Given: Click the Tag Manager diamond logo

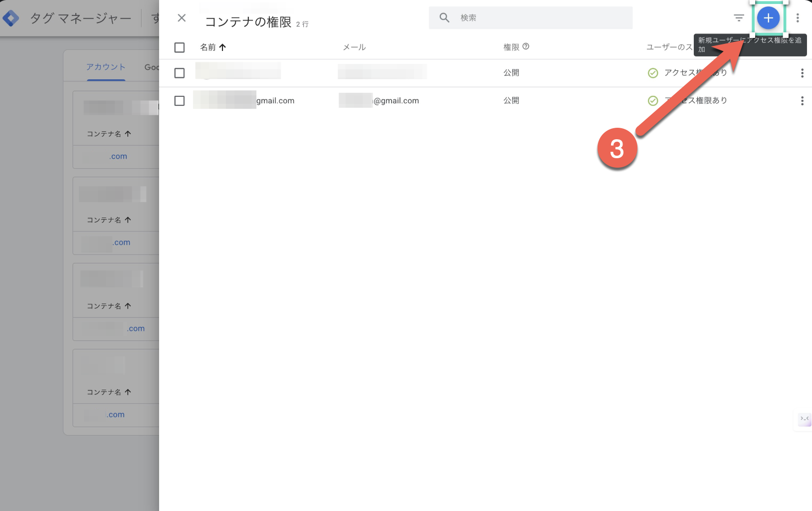Looking at the screenshot, I should pyautogui.click(x=11, y=17).
